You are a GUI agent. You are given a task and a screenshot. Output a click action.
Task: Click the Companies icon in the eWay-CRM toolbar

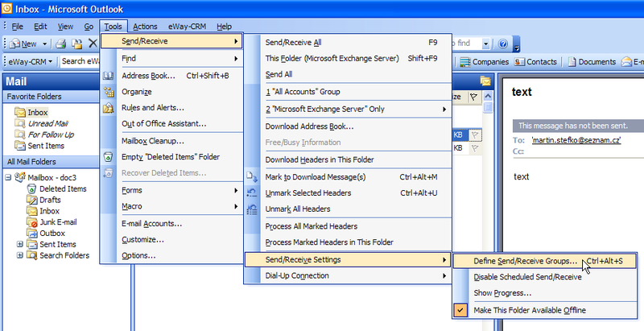pyautogui.click(x=465, y=62)
